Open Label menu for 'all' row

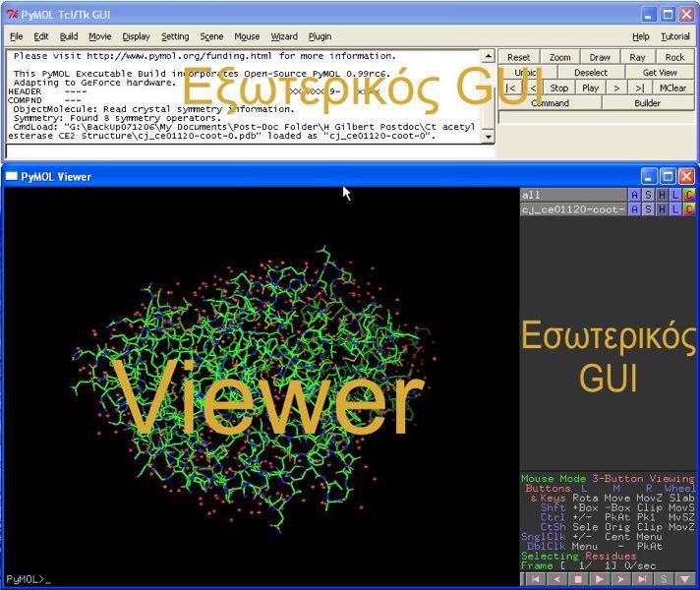675,195
